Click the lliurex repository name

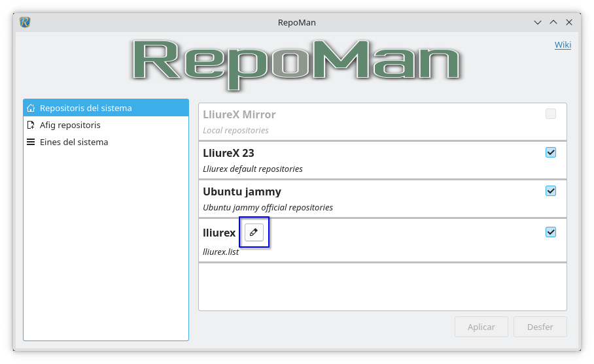click(219, 233)
